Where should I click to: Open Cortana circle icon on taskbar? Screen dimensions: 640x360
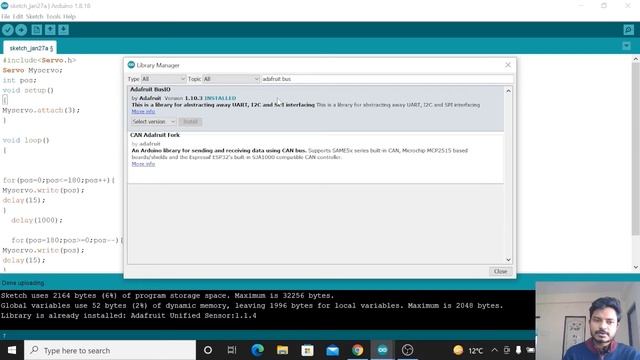point(208,350)
